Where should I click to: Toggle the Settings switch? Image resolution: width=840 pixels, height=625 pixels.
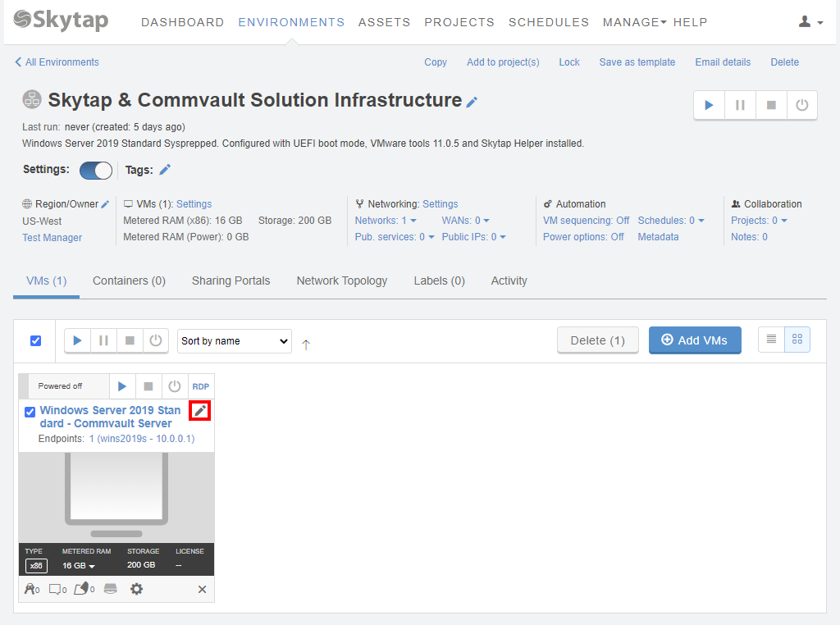(96, 171)
